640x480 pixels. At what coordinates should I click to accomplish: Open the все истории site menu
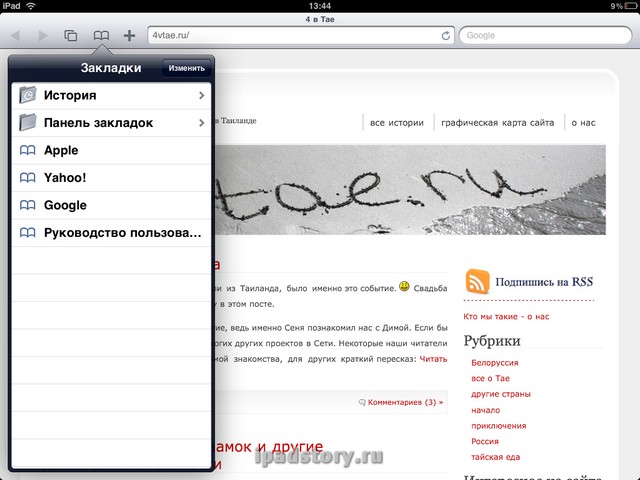pos(397,123)
